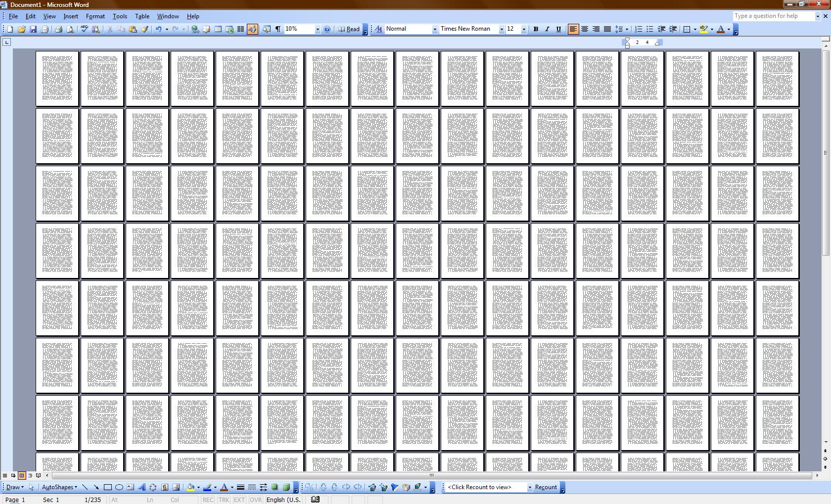Undo the last action
The image size is (831, 504).
(x=159, y=29)
